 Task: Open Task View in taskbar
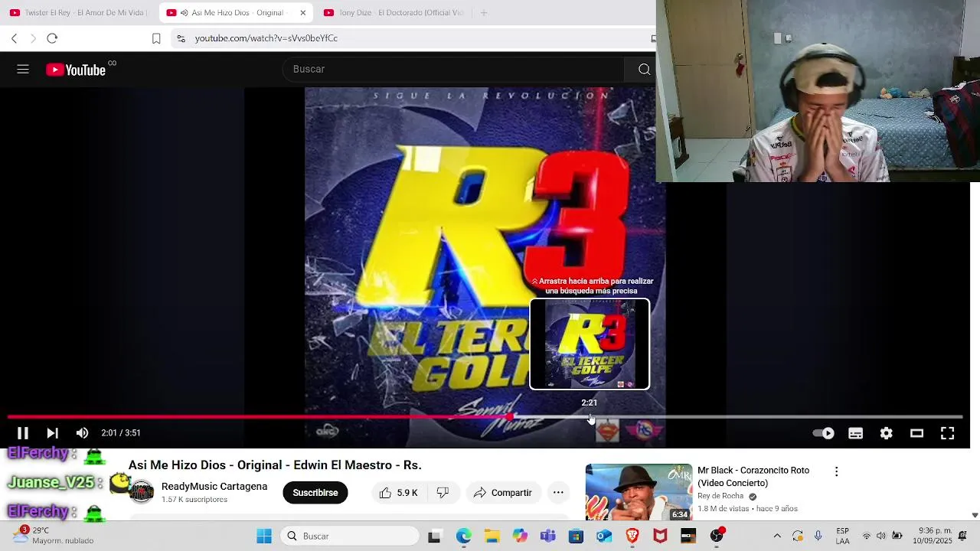434,536
